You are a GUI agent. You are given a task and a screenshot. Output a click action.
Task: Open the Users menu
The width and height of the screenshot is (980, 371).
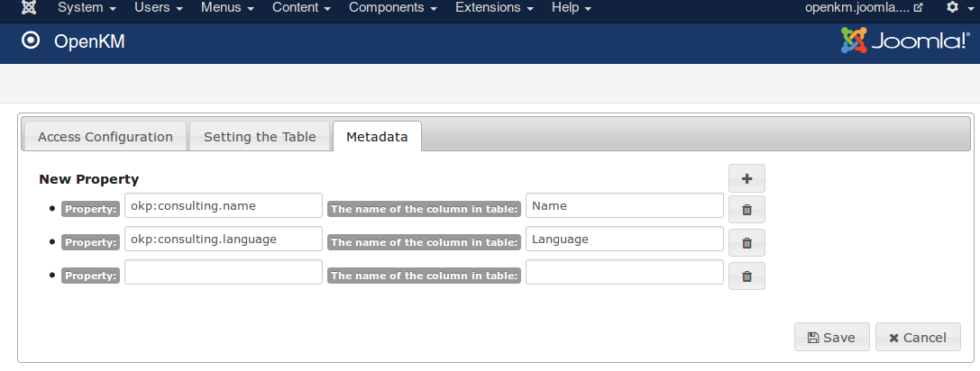point(158,7)
